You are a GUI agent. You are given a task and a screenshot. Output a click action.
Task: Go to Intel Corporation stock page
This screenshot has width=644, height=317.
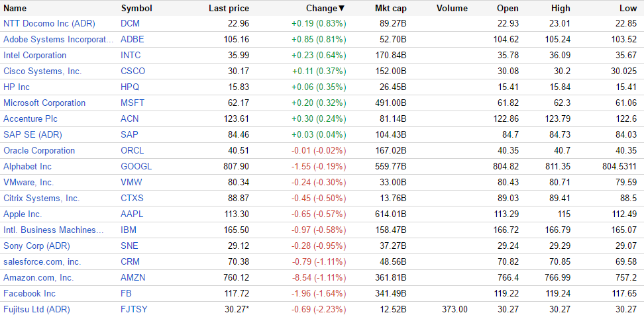pyautogui.click(x=35, y=55)
